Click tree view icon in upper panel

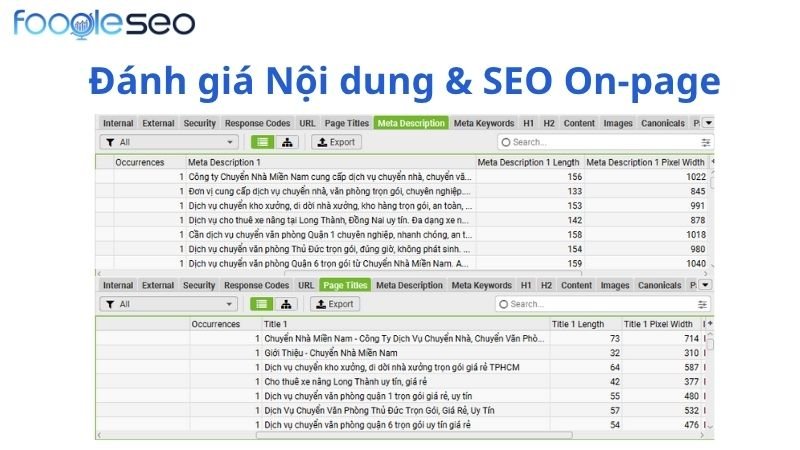point(287,142)
